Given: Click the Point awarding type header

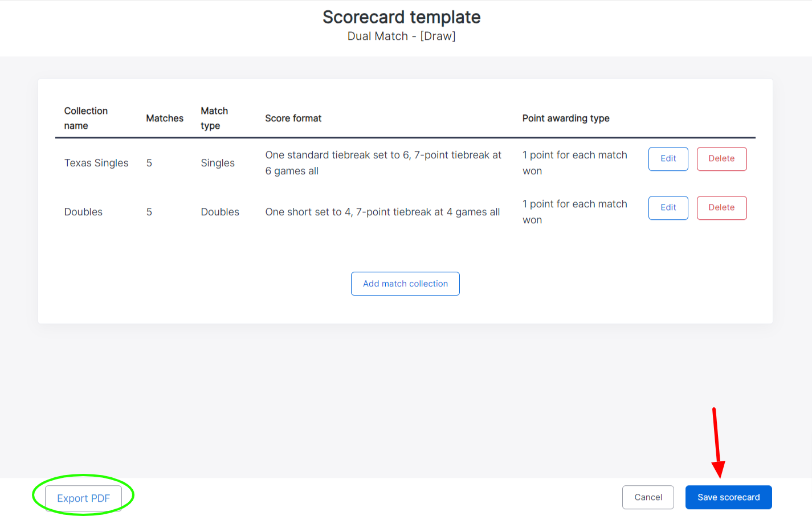Looking at the screenshot, I should pyautogui.click(x=566, y=118).
